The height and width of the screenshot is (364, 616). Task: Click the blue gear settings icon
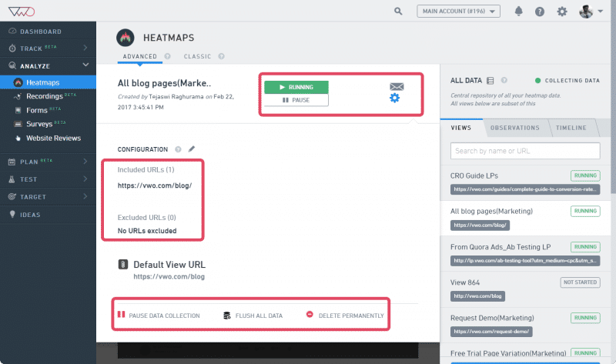394,98
